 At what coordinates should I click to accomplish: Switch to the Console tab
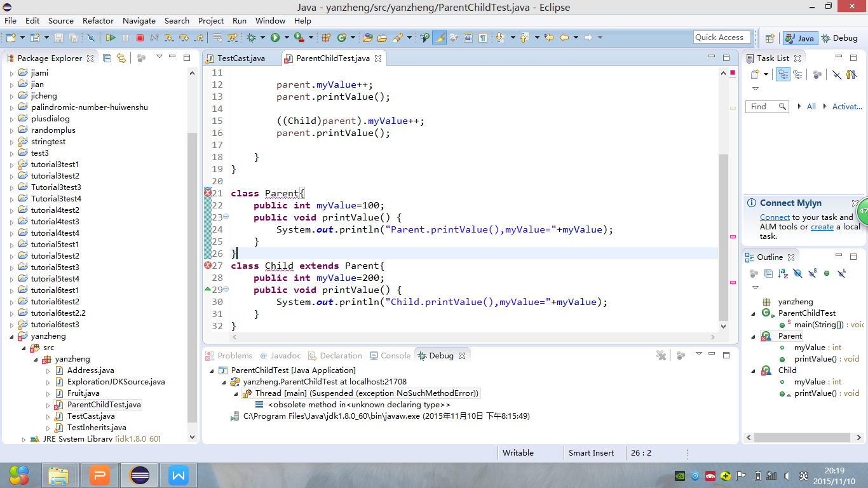coord(389,356)
